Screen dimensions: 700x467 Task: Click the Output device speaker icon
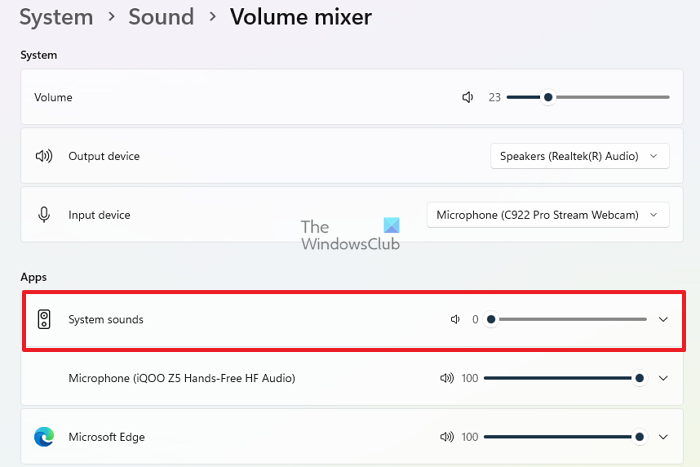pyautogui.click(x=44, y=156)
